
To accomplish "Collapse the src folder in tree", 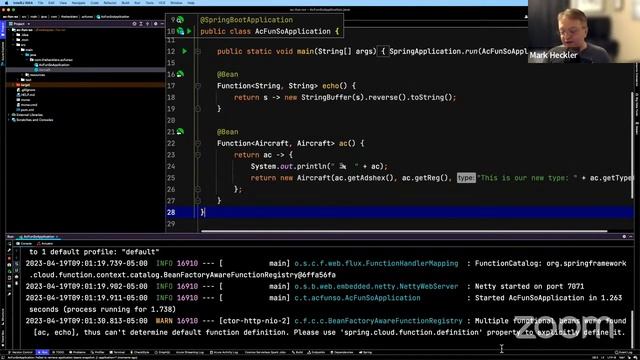I will click(x=14, y=44).
